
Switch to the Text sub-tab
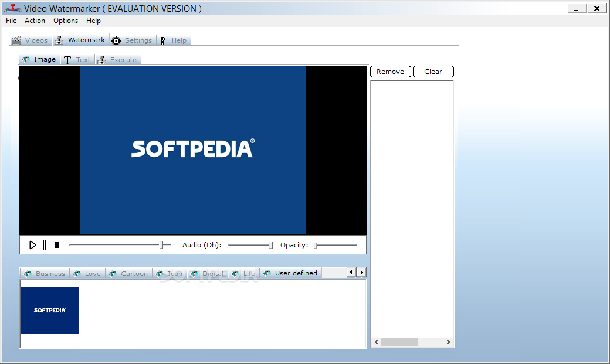coord(77,60)
